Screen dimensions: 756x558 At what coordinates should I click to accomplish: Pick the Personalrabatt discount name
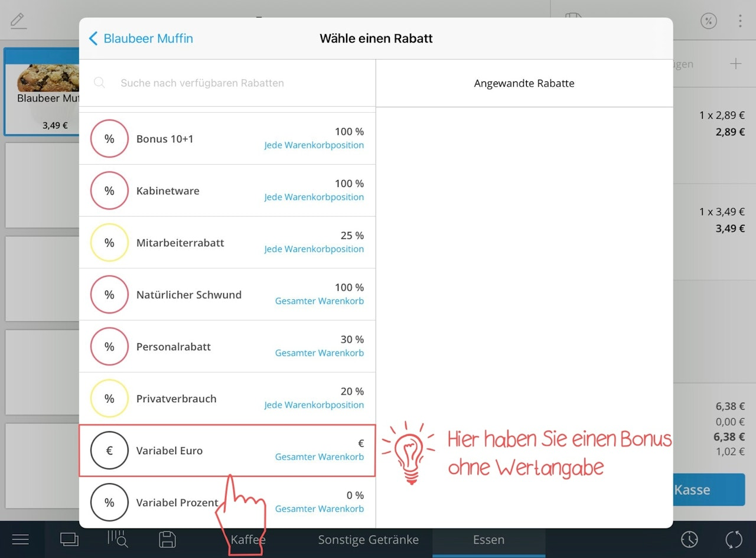click(x=174, y=347)
